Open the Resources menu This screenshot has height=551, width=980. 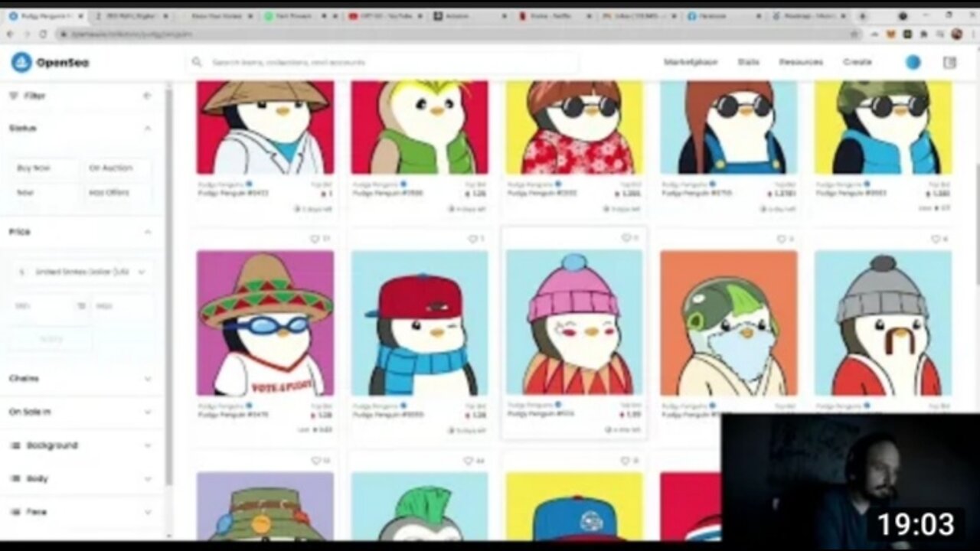801,62
